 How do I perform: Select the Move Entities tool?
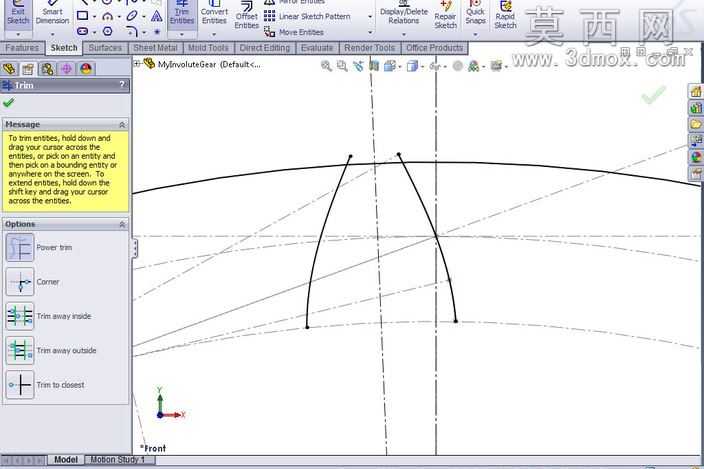[294, 32]
